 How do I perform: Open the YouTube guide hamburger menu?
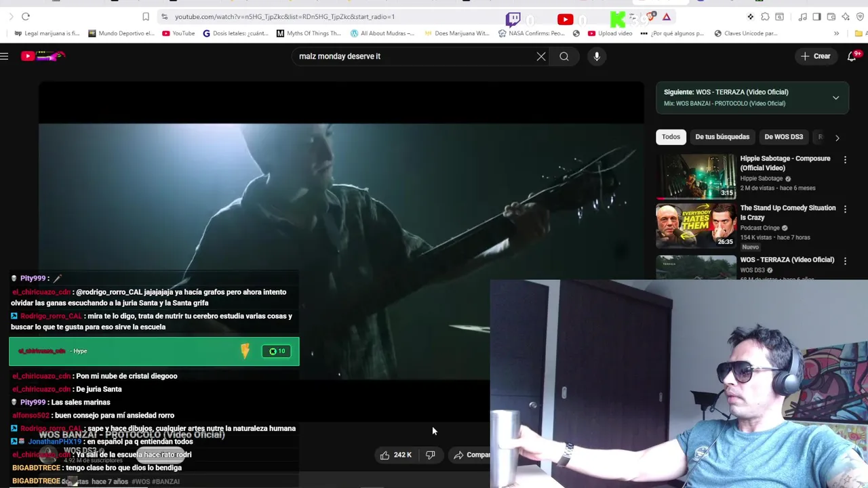4,56
